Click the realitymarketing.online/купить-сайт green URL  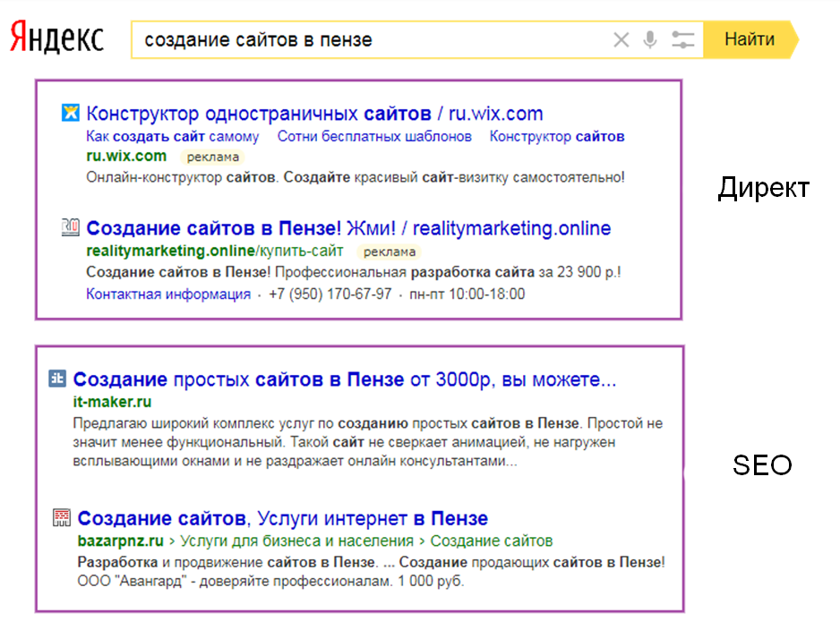point(215,251)
